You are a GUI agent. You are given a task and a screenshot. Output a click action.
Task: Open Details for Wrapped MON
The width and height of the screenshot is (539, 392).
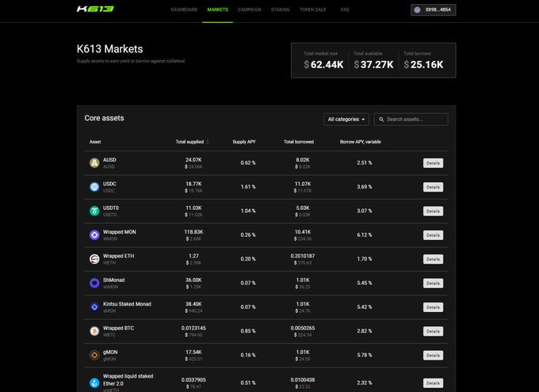pos(433,235)
